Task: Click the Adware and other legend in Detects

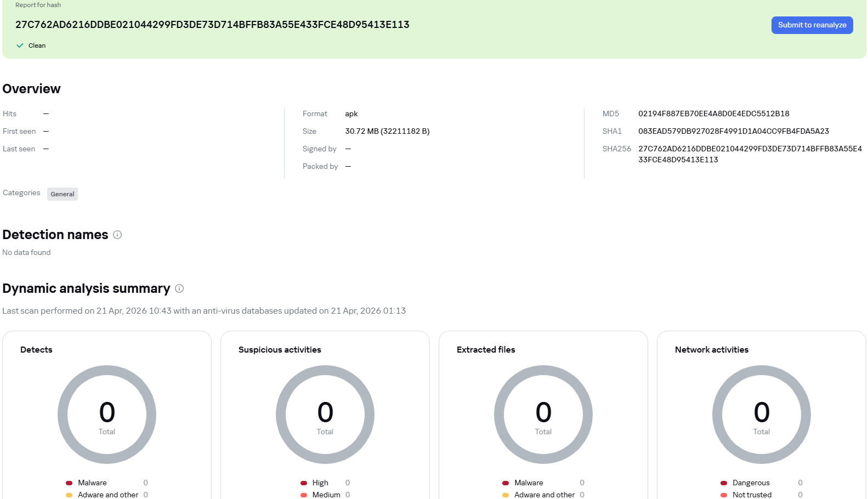Action: tap(108, 495)
